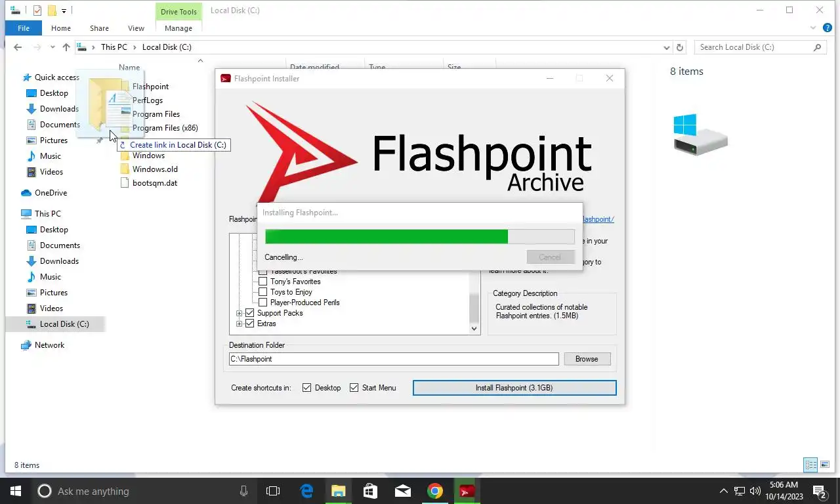This screenshot has height=504, width=840.
Task: Click the Forward navigation arrow
Action: [37, 47]
